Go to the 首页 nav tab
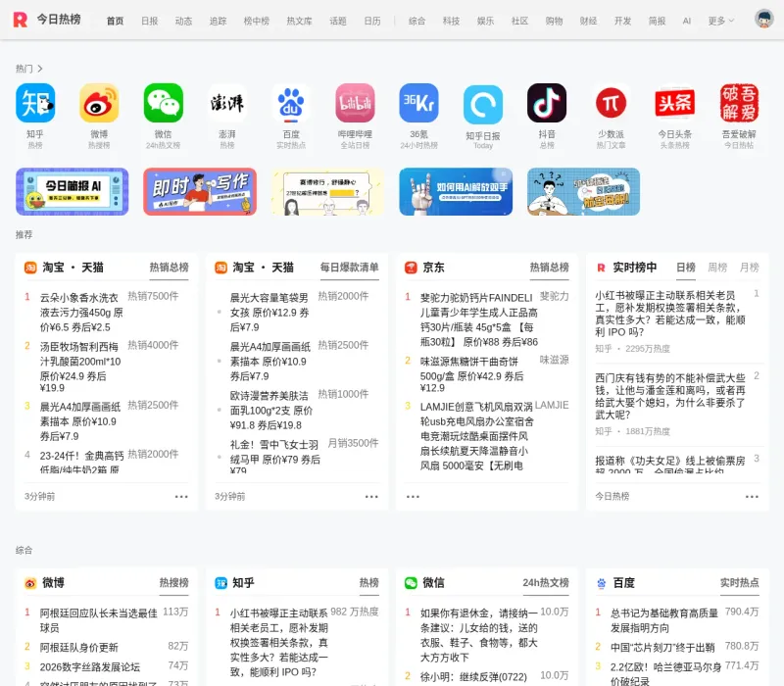 pyautogui.click(x=115, y=21)
